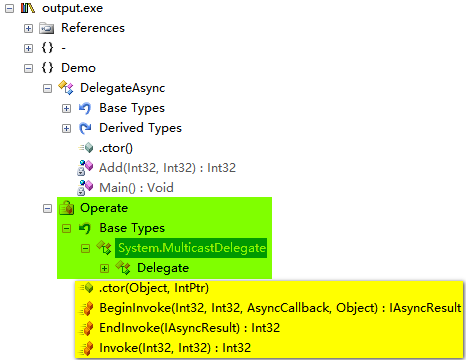Click the output.exe assembly books icon
Image resolution: width=466 pixels, height=360 pixels.
28,8
